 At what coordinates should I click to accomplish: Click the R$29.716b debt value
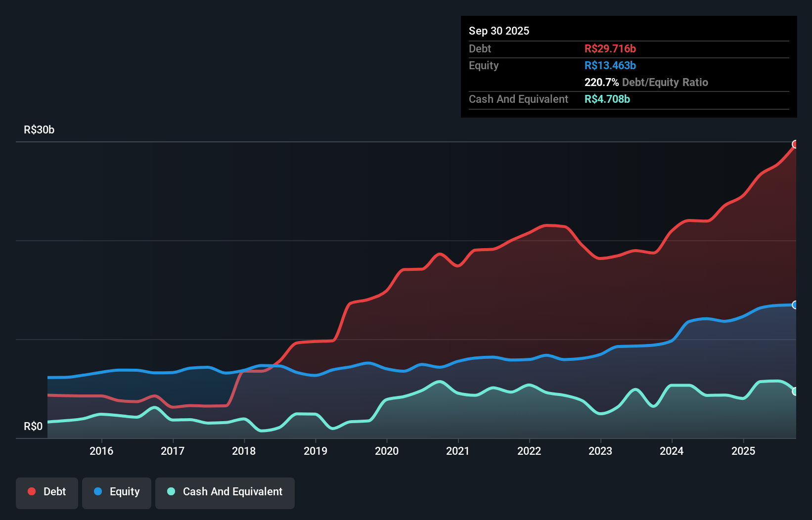(610, 48)
